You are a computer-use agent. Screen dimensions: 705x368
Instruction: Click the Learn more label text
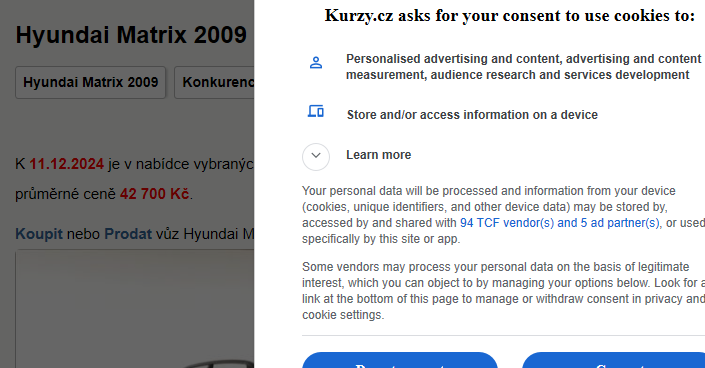tap(378, 155)
